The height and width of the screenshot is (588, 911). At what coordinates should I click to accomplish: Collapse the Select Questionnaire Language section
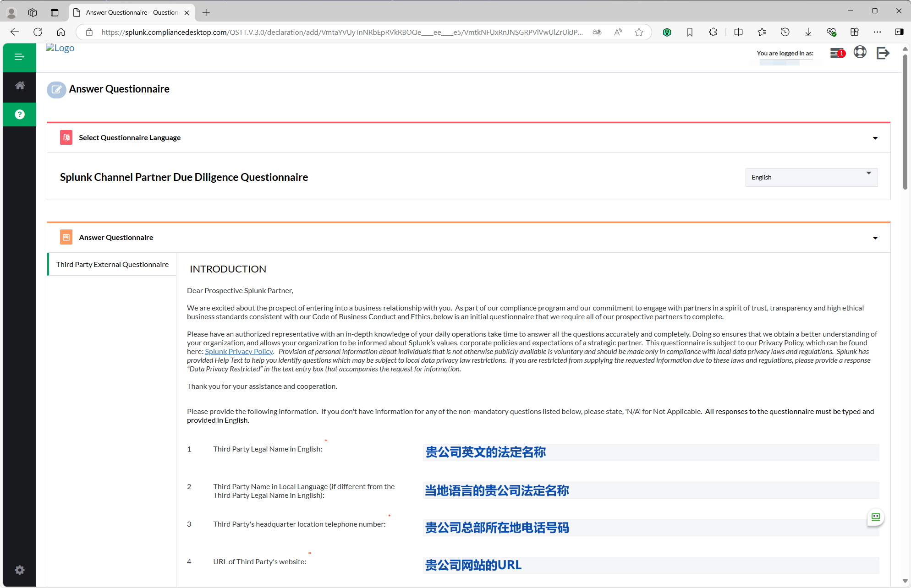coord(875,138)
